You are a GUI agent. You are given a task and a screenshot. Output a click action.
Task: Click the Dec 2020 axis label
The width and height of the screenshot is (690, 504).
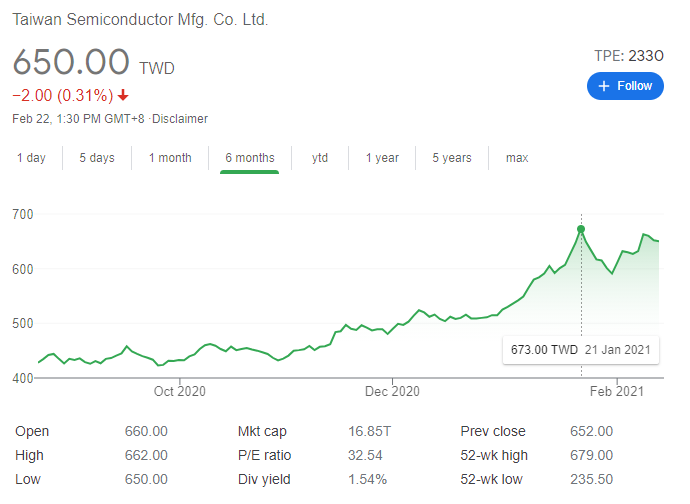click(392, 391)
